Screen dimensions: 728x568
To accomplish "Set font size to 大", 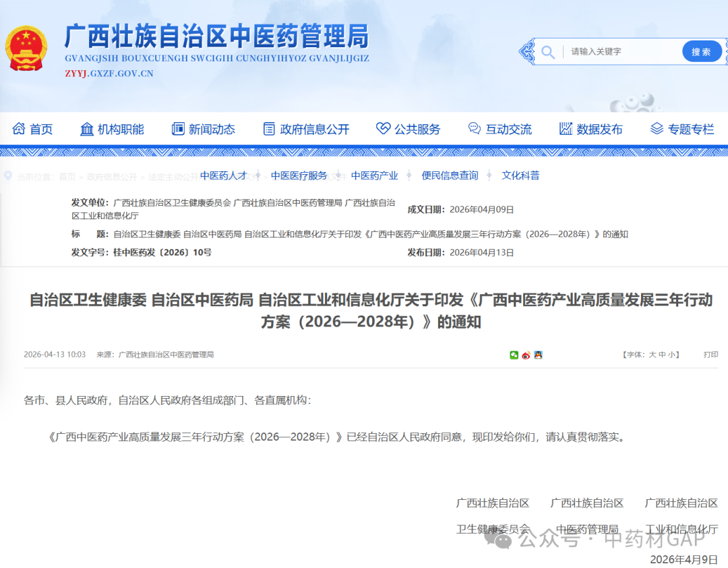I will [653, 355].
